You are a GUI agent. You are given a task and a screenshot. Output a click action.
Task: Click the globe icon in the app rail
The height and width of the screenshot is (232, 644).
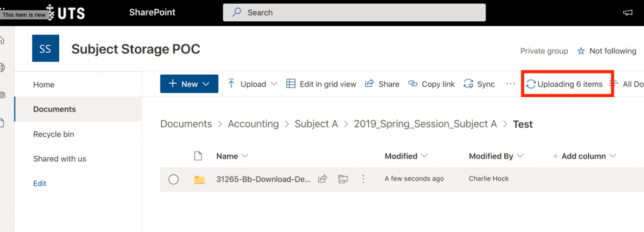point(2,68)
